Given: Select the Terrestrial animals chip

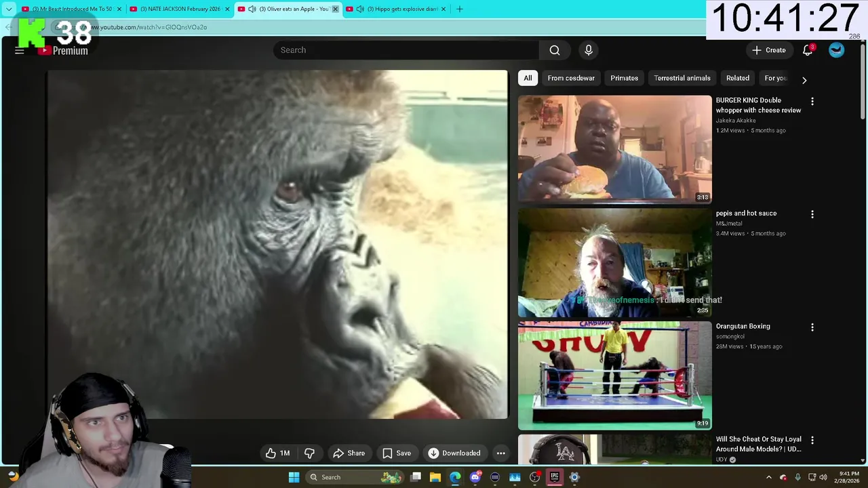Looking at the screenshot, I should click(682, 78).
